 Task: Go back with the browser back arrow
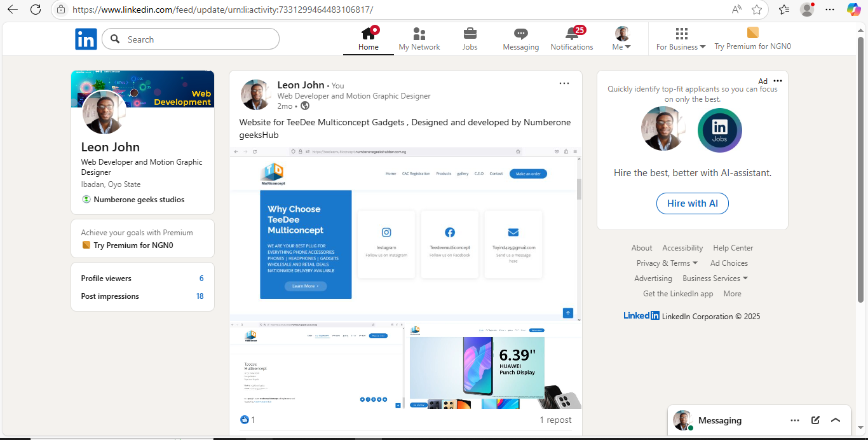(13, 10)
